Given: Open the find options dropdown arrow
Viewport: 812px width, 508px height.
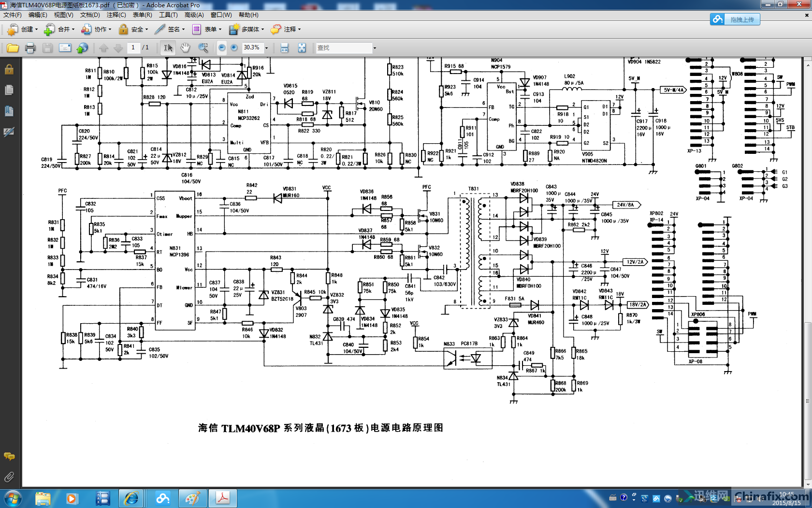Looking at the screenshot, I should [374, 48].
